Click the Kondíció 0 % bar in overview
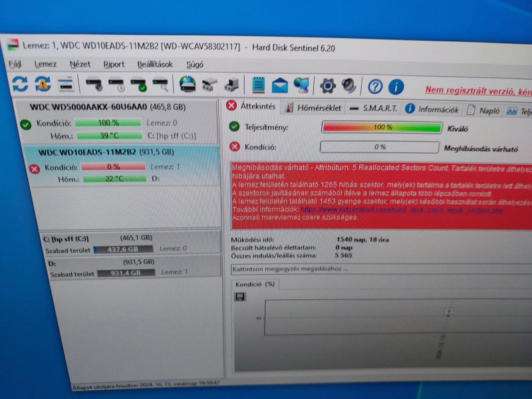The width and height of the screenshot is (532, 399). pyautogui.click(x=380, y=147)
